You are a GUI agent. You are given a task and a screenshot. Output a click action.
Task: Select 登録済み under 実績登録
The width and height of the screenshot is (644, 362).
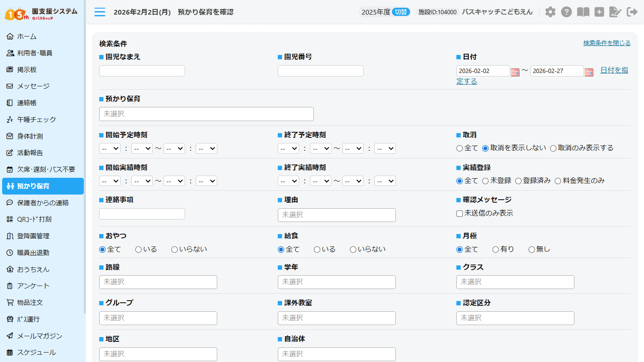pyautogui.click(x=518, y=181)
